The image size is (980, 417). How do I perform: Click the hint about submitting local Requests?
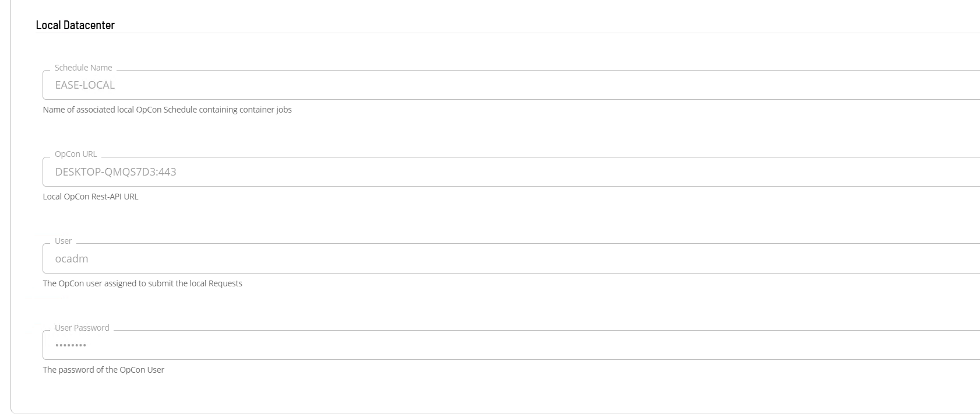[142, 283]
